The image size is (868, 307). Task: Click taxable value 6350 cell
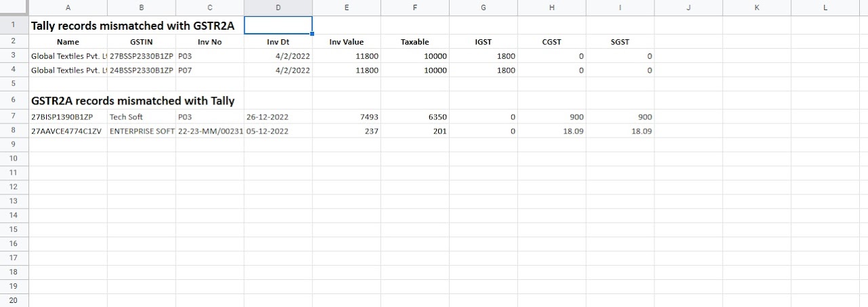(415, 117)
